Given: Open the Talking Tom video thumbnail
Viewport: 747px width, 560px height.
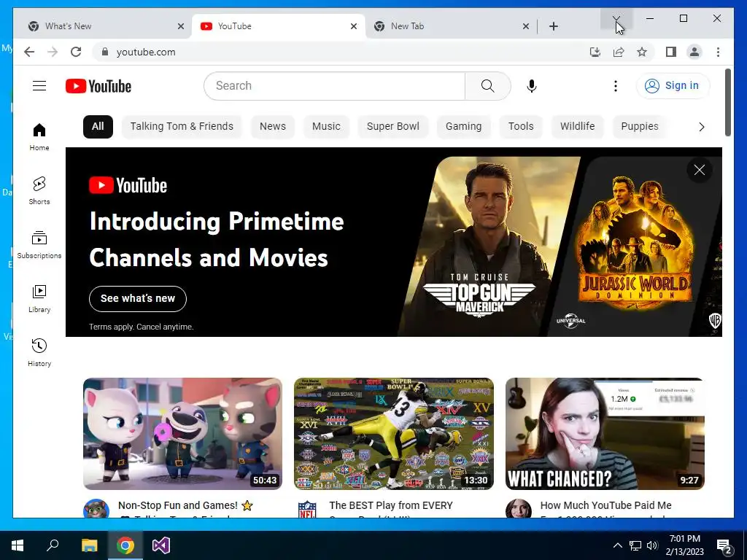Looking at the screenshot, I should tap(182, 434).
